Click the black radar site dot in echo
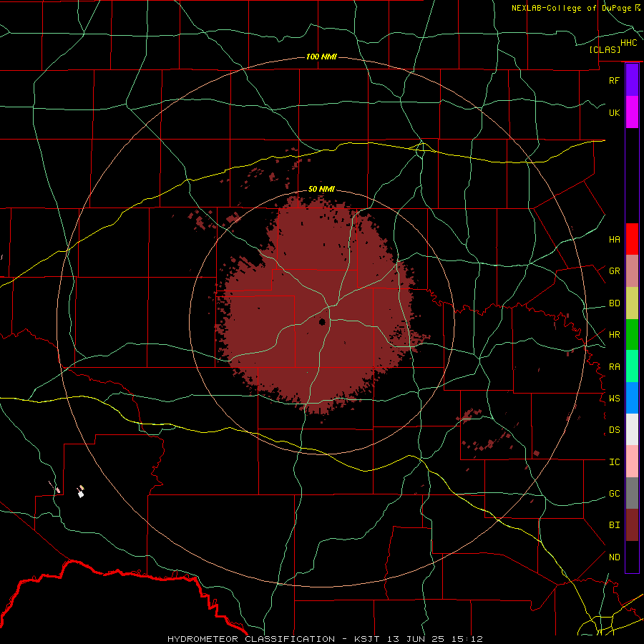644x644 pixels. (323, 322)
